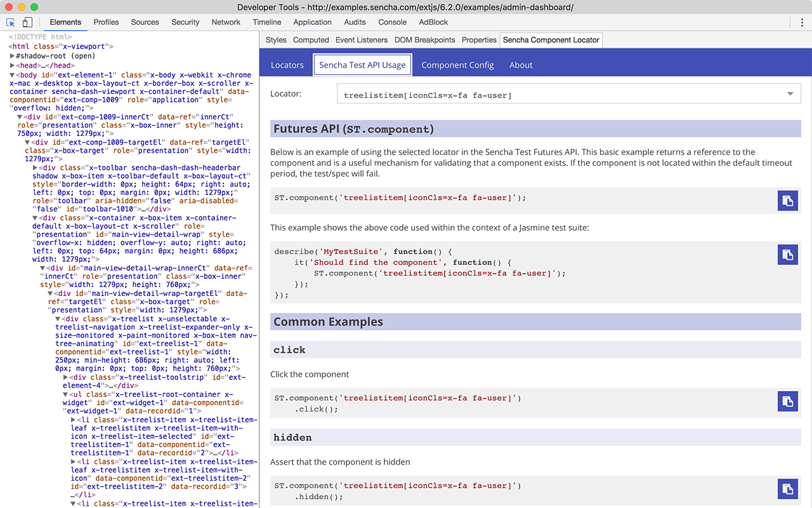Select the Sencha Component Locator pane
The height and width of the screenshot is (508, 812).
[x=551, y=40]
